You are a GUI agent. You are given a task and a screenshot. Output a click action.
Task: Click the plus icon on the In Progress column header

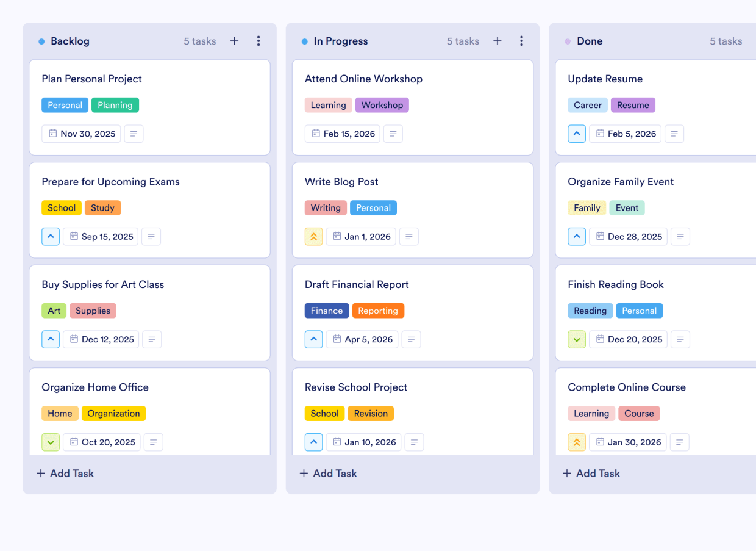[497, 41]
